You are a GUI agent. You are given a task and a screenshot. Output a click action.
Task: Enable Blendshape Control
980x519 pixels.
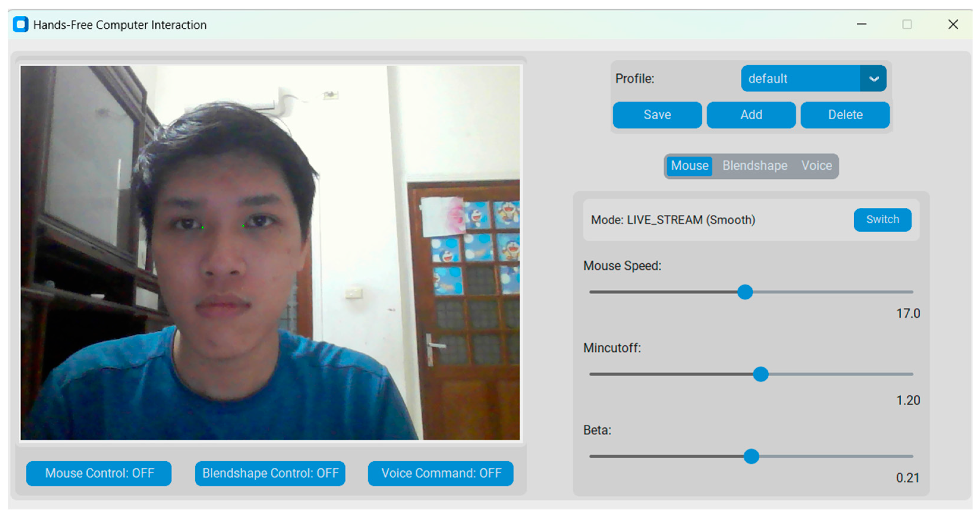pyautogui.click(x=270, y=473)
